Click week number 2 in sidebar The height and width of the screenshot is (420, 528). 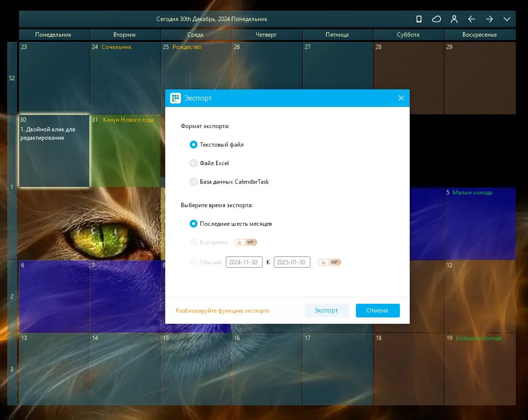click(x=12, y=296)
